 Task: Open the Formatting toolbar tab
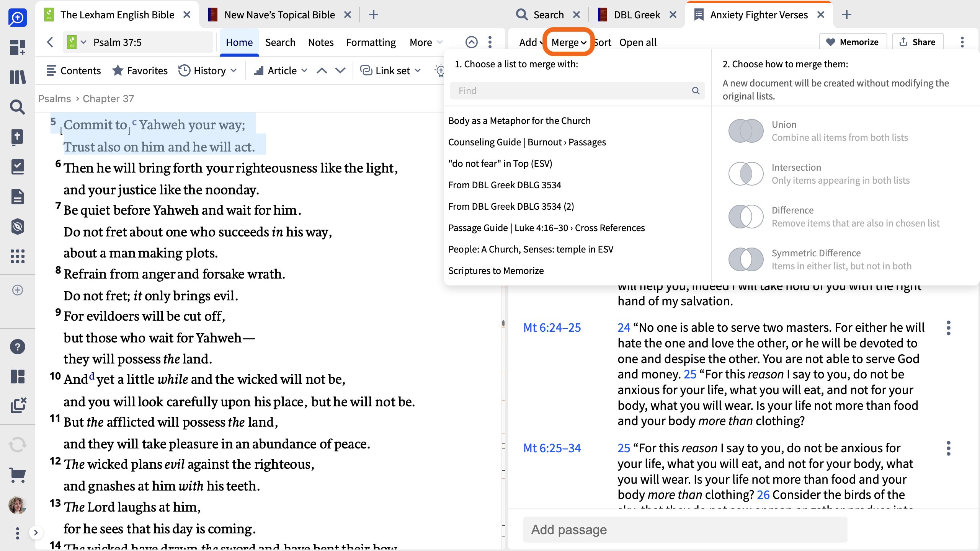[x=371, y=42]
